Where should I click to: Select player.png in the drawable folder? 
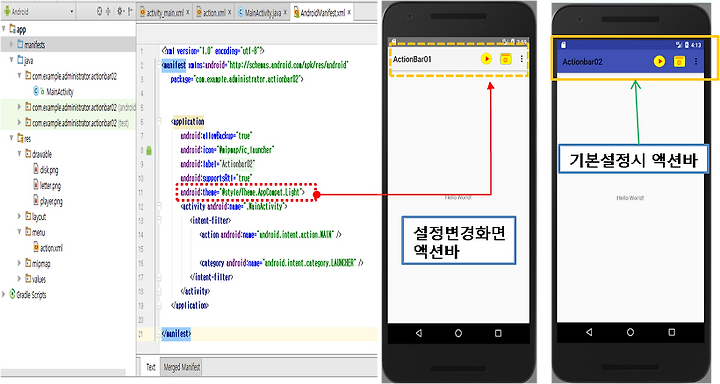coord(48,201)
